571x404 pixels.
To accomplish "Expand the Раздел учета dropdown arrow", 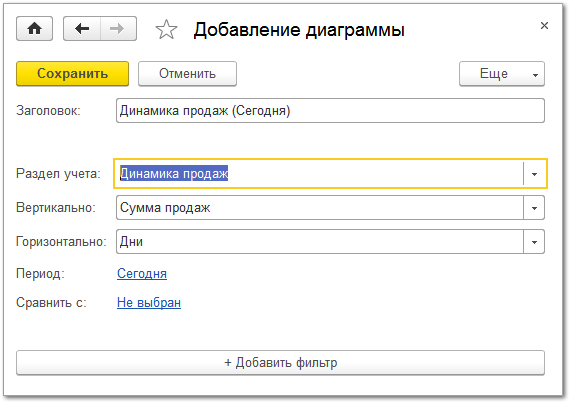I will [534, 174].
